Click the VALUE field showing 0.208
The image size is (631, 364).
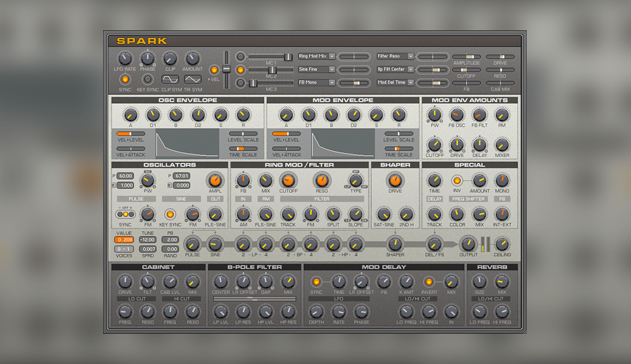[124, 240]
